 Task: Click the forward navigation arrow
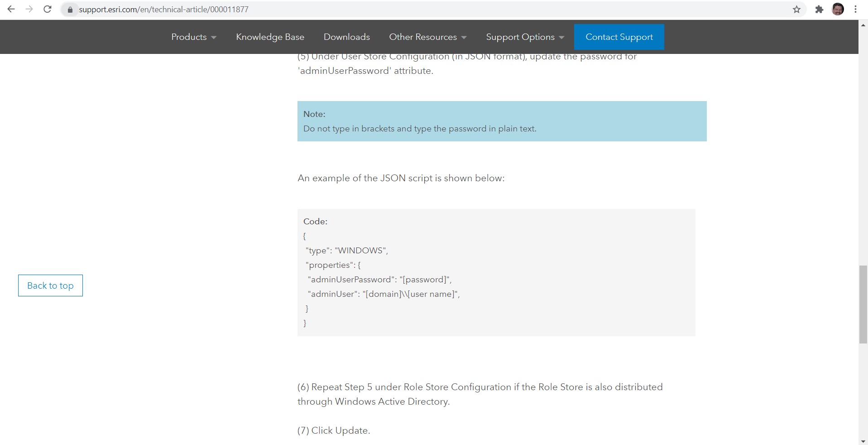point(29,9)
